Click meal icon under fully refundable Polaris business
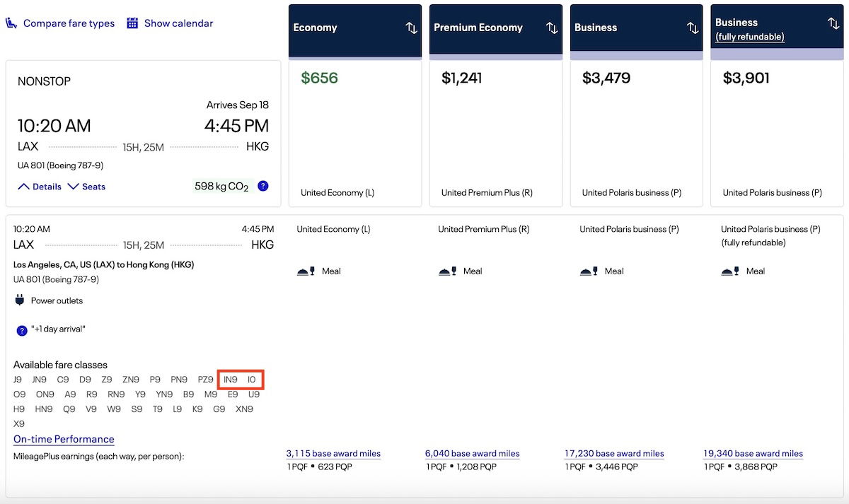 (731, 271)
